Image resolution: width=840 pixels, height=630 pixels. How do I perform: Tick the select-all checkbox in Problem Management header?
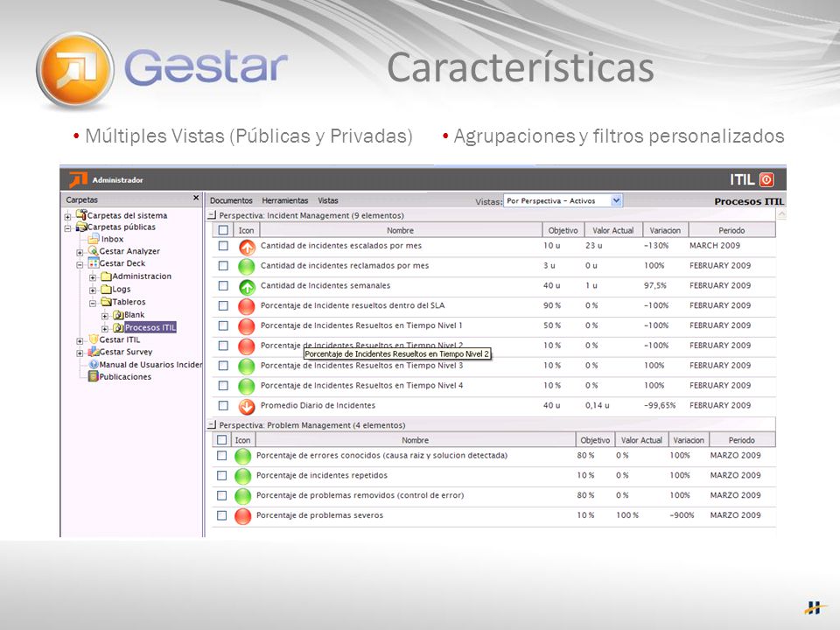coord(221,440)
